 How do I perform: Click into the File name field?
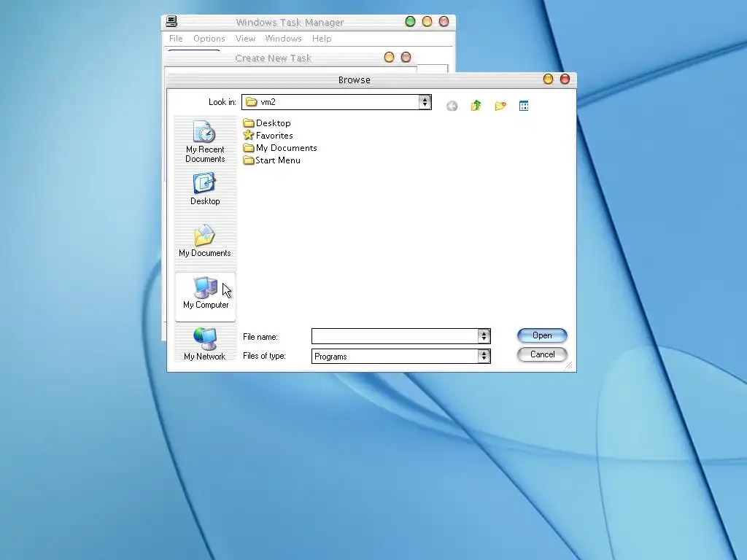click(395, 336)
